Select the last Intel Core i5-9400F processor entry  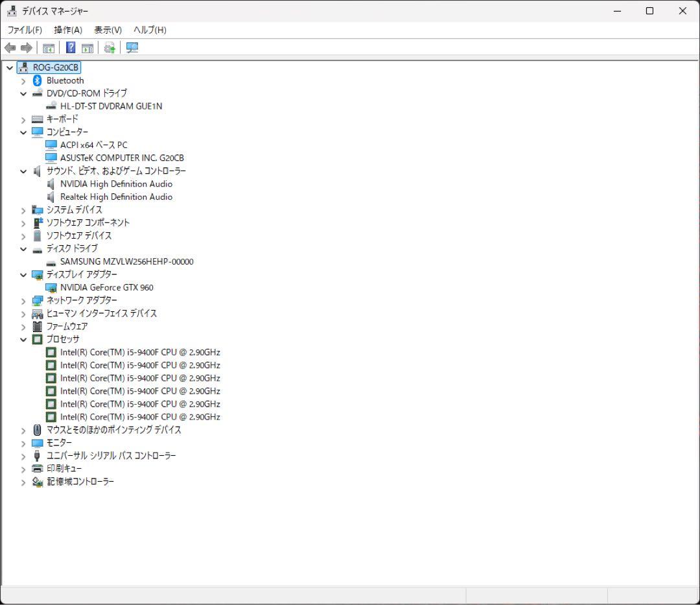tap(140, 417)
